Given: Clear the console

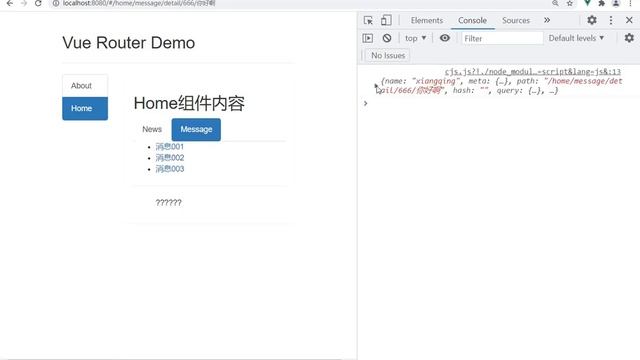Looking at the screenshot, I should [x=387, y=38].
